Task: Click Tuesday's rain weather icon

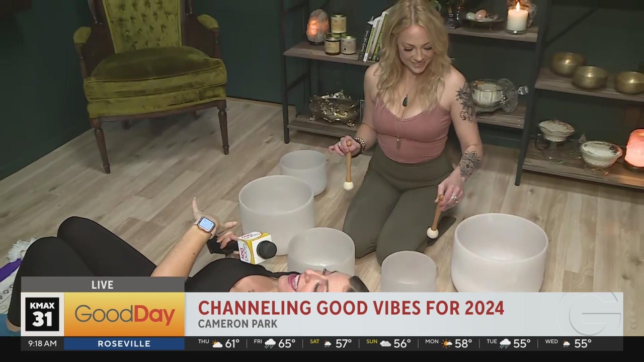Action: tap(505, 344)
